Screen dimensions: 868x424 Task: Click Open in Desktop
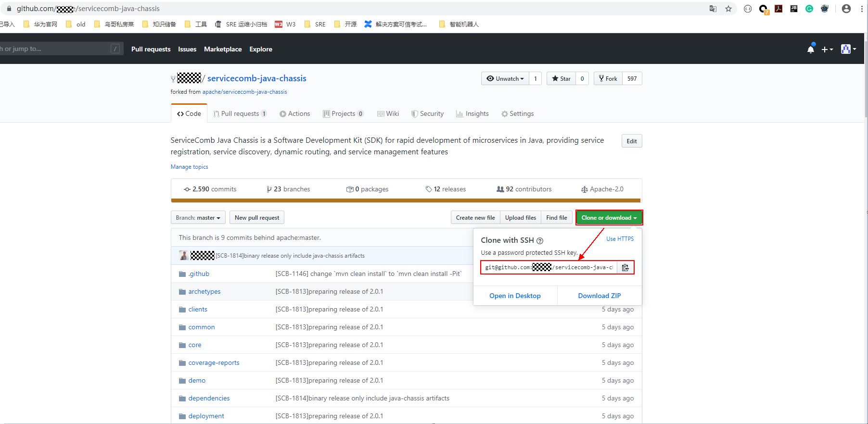(515, 296)
